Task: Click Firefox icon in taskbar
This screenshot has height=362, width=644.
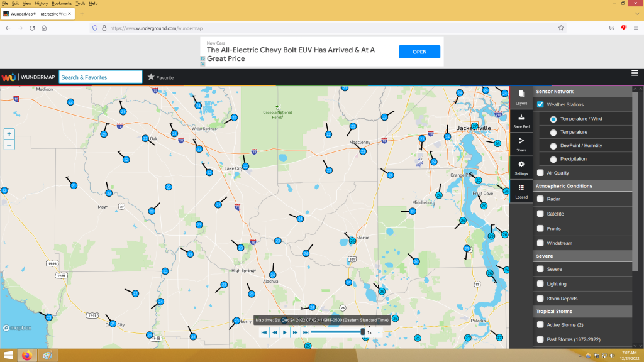Action: pos(27,355)
